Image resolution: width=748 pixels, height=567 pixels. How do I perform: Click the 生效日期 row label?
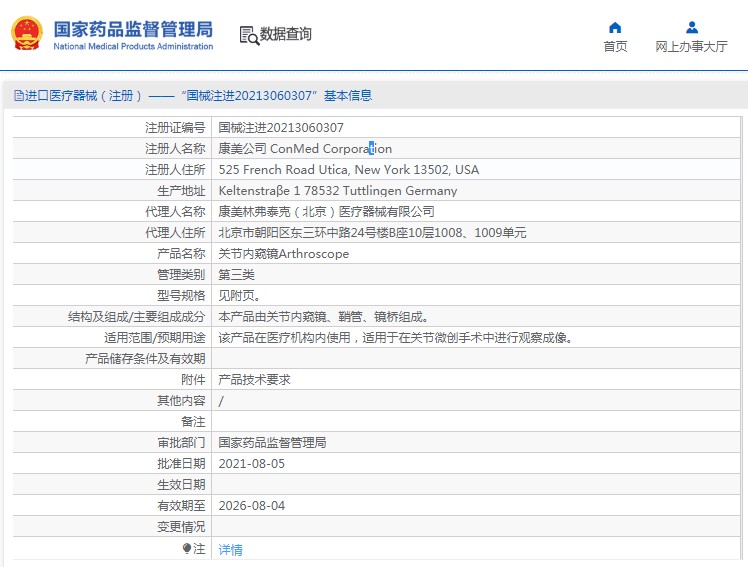pyautogui.click(x=181, y=485)
